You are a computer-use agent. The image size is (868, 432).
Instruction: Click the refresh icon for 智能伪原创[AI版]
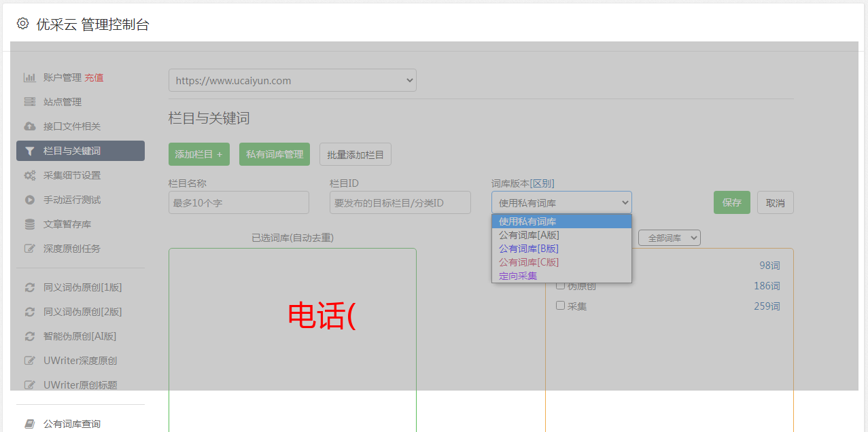tap(29, 336)
